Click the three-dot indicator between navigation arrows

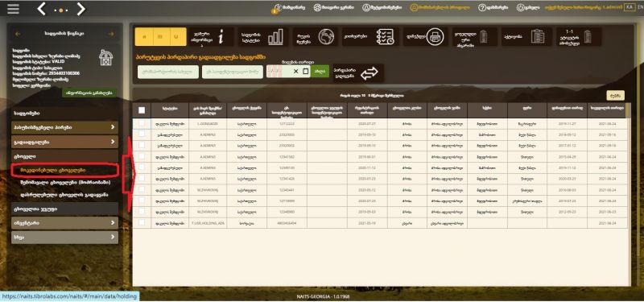pos(61,10)
